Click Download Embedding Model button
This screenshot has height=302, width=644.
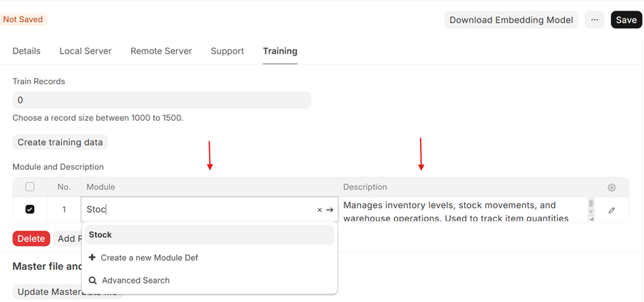511,20
